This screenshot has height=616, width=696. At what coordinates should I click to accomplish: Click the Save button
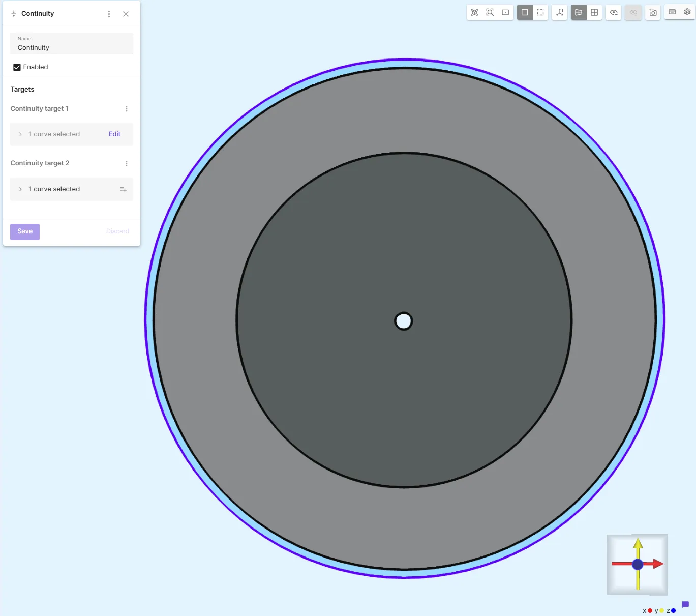tap(25, 231)
